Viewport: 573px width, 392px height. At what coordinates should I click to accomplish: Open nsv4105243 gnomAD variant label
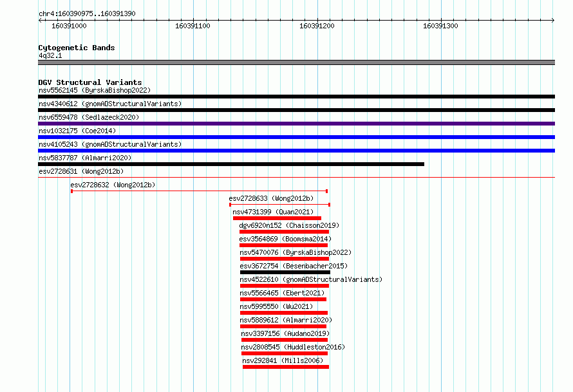pos(110,144)
